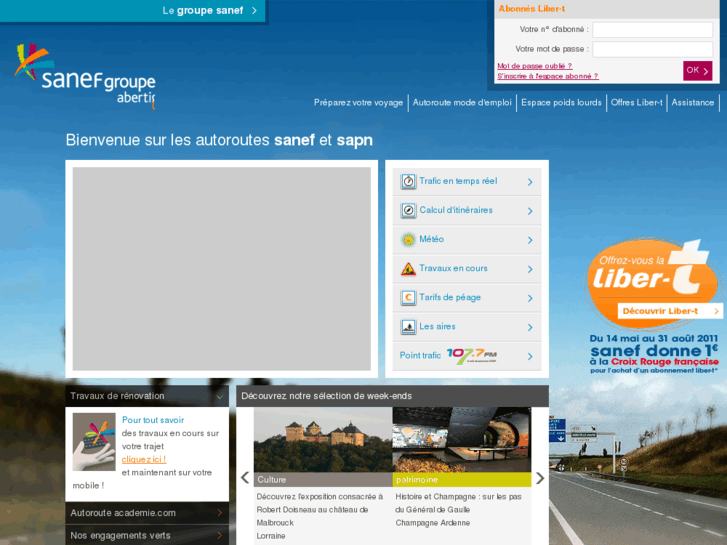Open Offres Liber-t menu

point(637,103)
